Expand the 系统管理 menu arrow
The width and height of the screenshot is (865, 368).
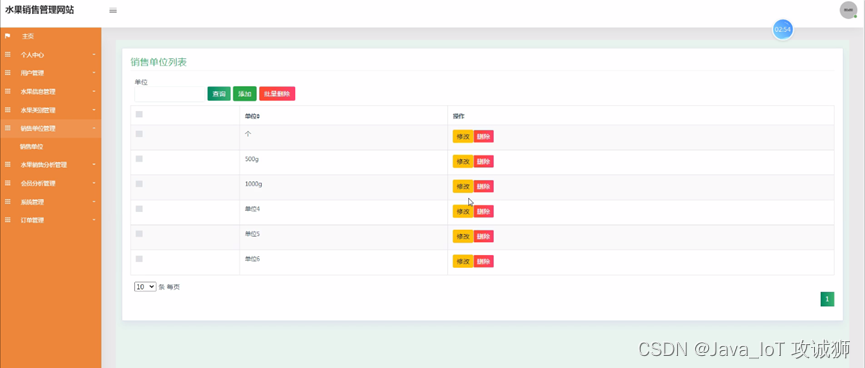tap(94, 201)
